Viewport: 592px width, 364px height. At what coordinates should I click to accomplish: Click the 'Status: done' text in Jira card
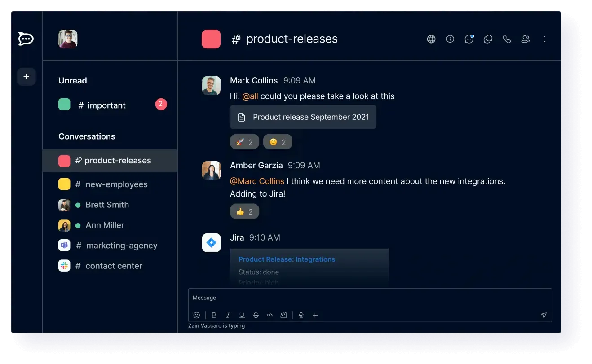click(259, 272)
